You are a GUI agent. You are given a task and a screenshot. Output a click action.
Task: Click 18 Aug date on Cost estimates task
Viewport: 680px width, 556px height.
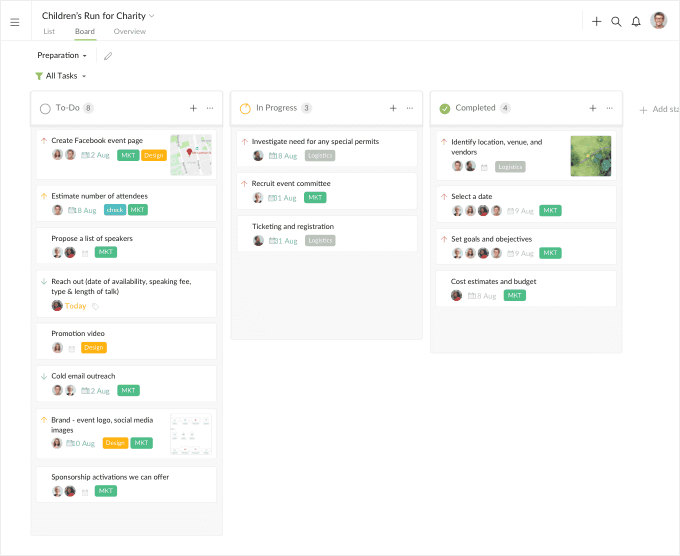(482, 296)
